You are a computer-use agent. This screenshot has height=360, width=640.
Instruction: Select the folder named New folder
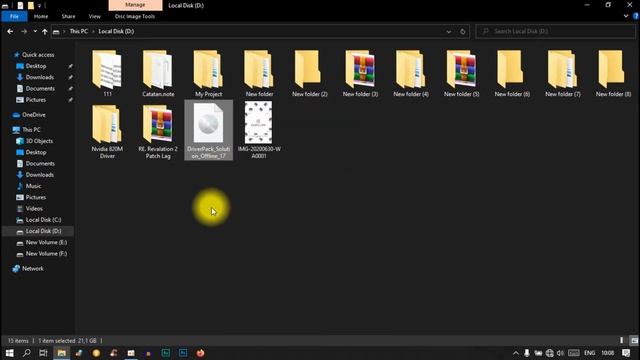(x=259, y=73)
